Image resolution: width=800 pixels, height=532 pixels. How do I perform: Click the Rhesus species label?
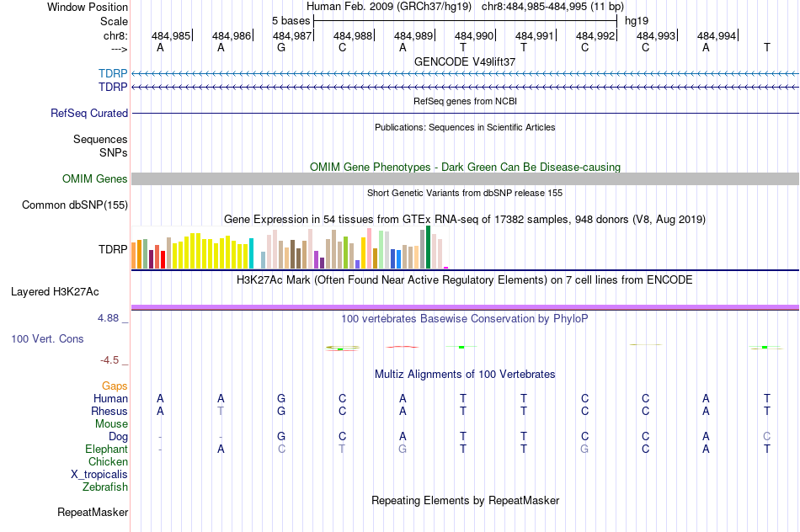click(x=109, y=411)
